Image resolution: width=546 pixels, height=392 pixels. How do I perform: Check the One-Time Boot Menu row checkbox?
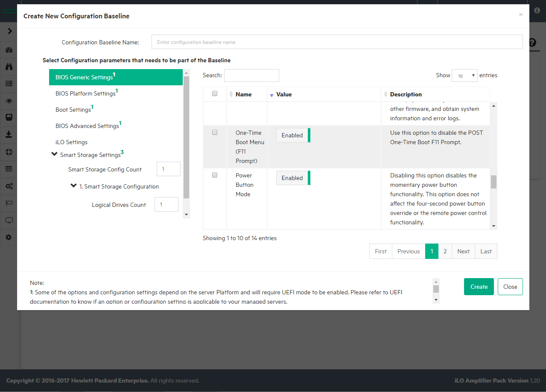(x=215, y=133)
